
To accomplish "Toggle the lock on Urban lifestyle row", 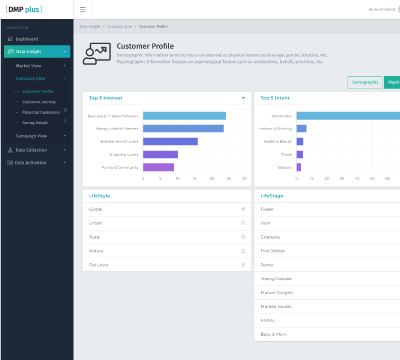I will tap(243, 223).
